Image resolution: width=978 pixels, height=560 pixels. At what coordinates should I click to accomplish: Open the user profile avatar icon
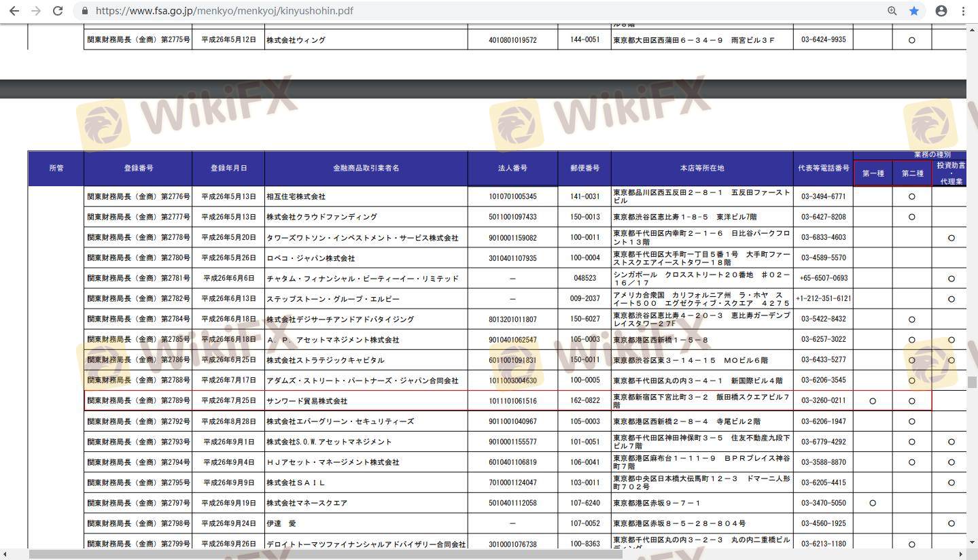pyautogui.click(x=941, y=11)
